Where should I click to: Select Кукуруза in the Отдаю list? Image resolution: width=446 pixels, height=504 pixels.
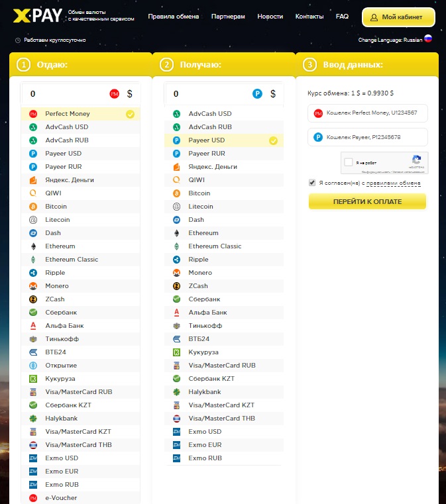(80, 379)
